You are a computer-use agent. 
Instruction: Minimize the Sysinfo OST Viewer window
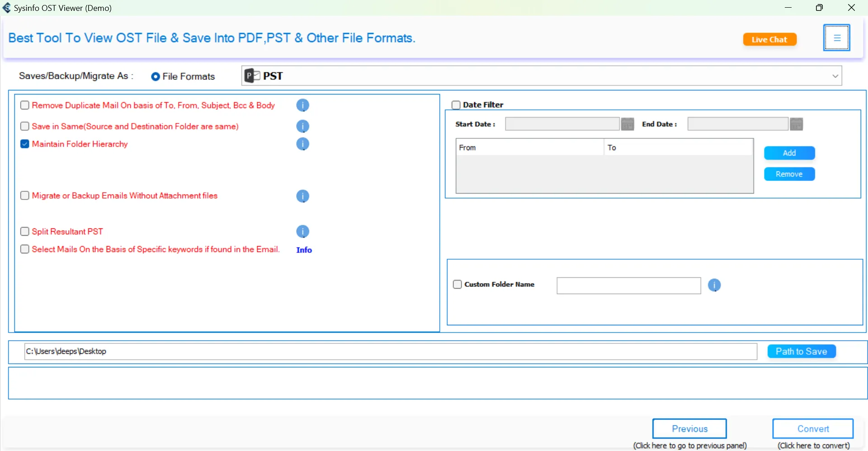tap(788, 8)
